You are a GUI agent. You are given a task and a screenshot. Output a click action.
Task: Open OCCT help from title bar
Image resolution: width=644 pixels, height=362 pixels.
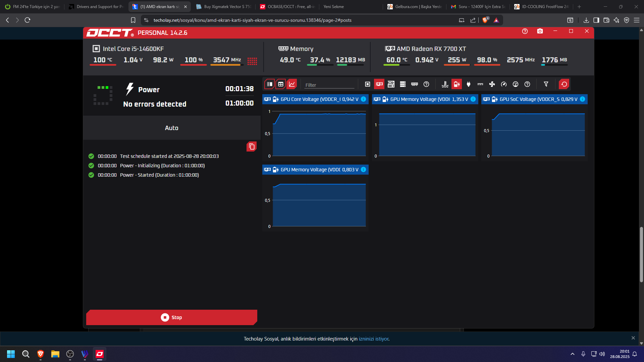(x=525, y=31)
